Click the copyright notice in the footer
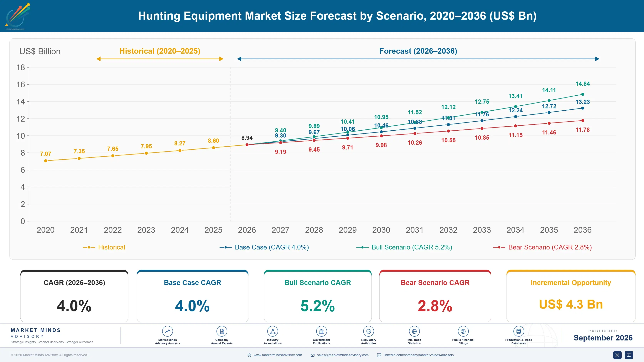 pos(49,355)
